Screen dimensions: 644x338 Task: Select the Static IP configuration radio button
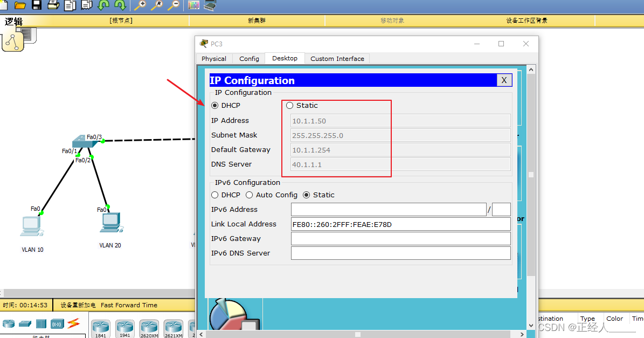(289, 105)
